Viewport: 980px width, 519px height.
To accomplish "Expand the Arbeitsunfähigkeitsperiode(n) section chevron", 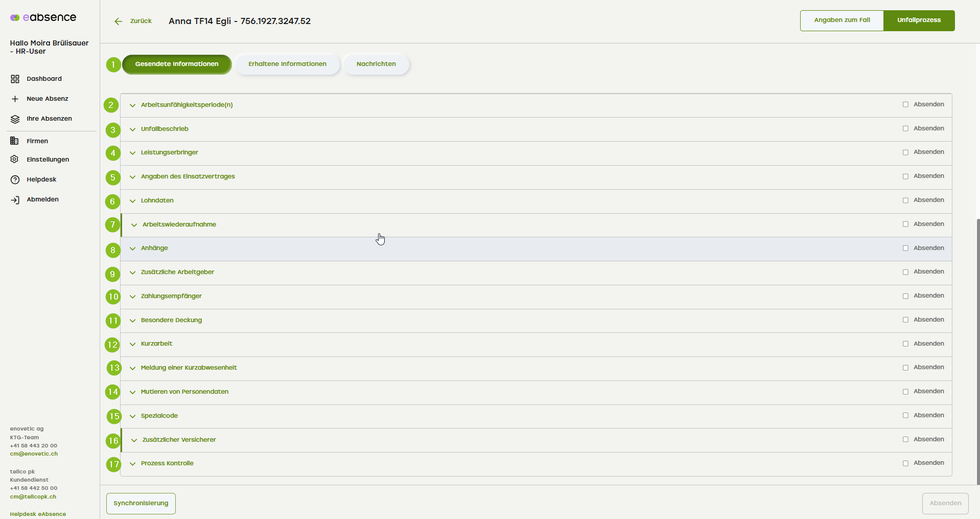I will pyautogui.click(x=132, y=105).
